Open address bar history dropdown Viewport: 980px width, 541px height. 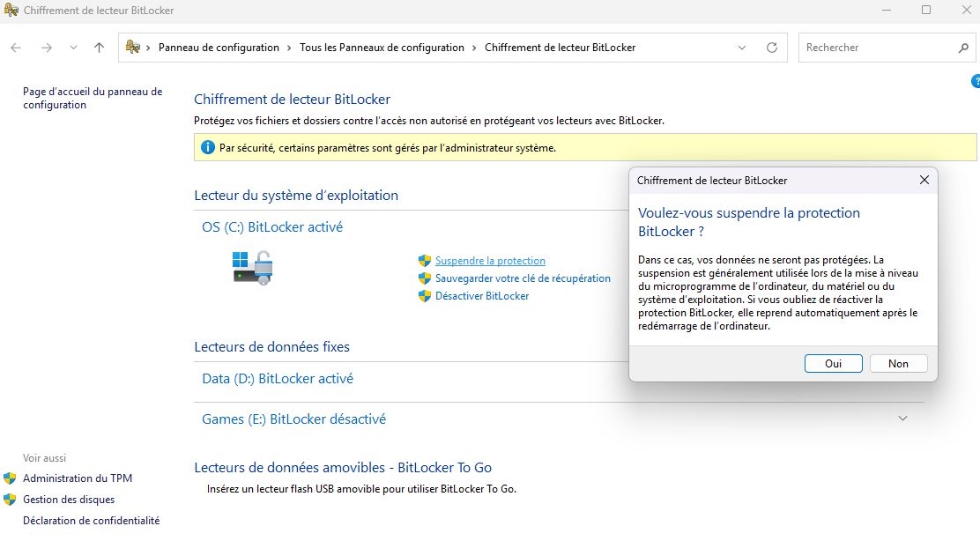point(742,48)
